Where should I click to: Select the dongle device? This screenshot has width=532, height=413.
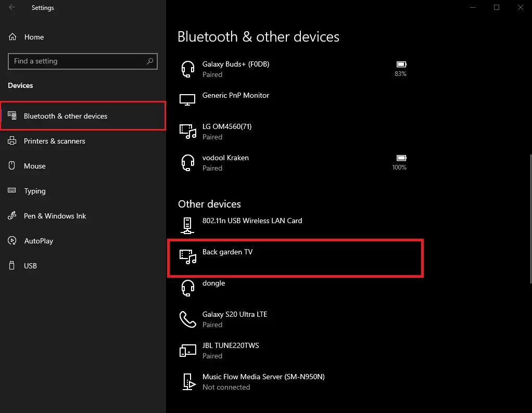click(x=295, y=288)
